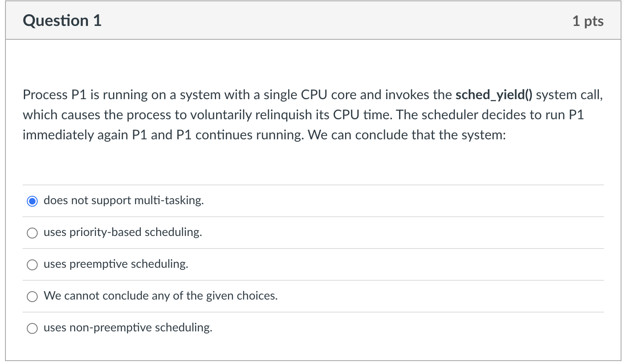Click the "immediately again" phrase in the question
Viewport: 624px width, 364px height.
coord(75,135)
